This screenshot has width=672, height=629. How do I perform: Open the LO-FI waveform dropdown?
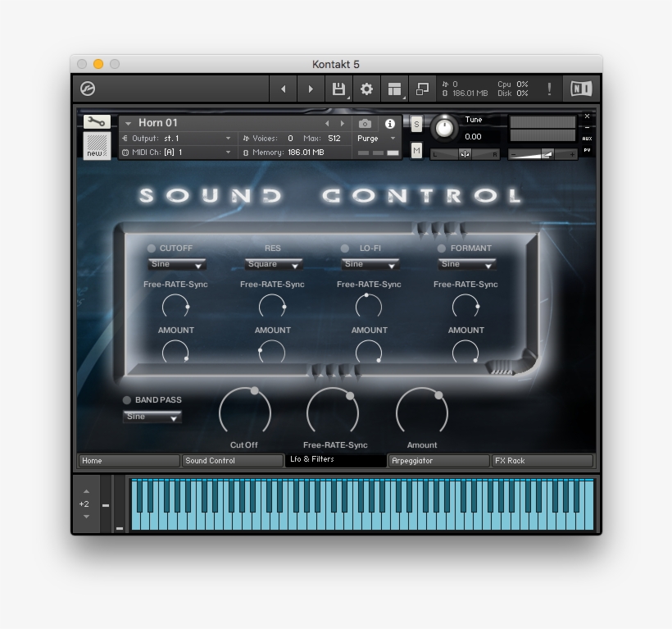coord(370,264)
